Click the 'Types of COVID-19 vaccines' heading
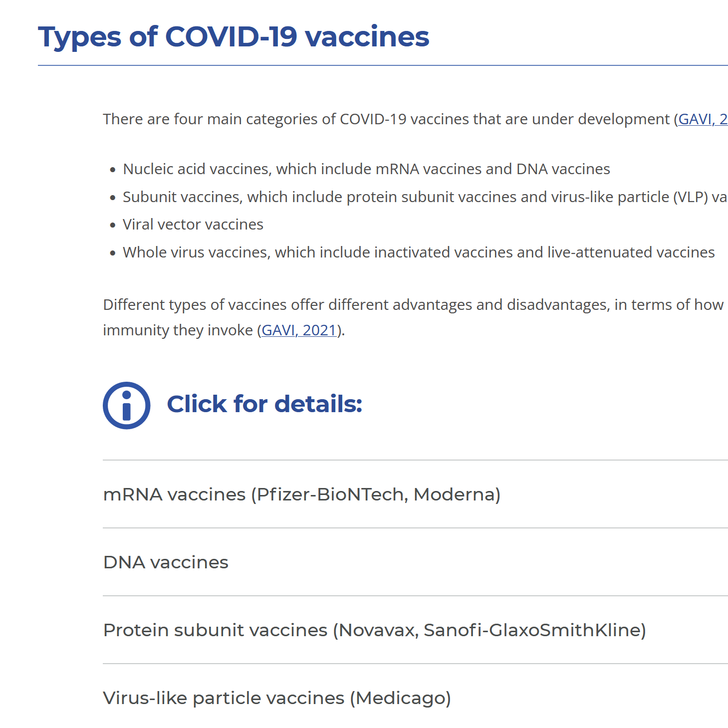 [234, 36]
